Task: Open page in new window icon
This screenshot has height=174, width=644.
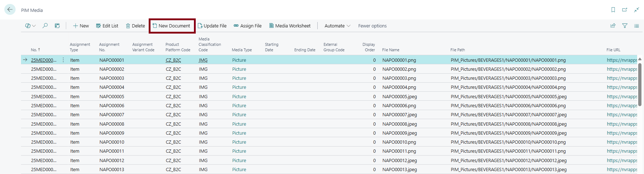Action: (624, 10)
